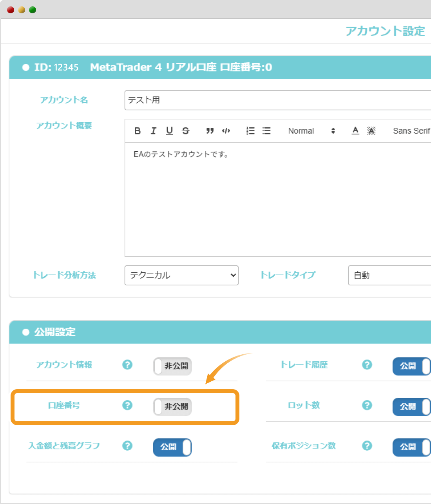
Task: Apply italic formatting to the account description
Action: pos(153,131)
